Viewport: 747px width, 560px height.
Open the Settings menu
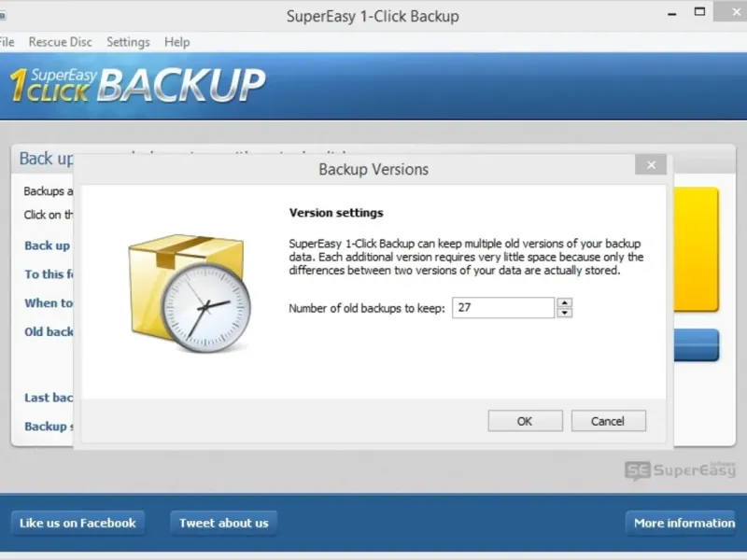click(128, 42)
